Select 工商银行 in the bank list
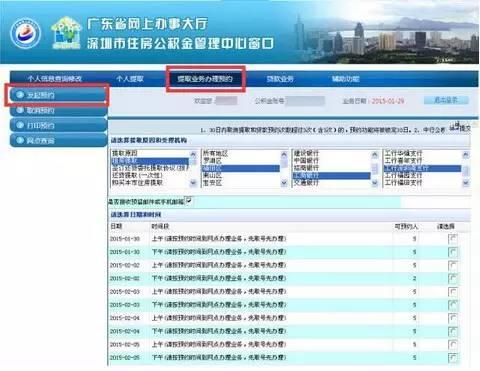 (x=332, y=176)
